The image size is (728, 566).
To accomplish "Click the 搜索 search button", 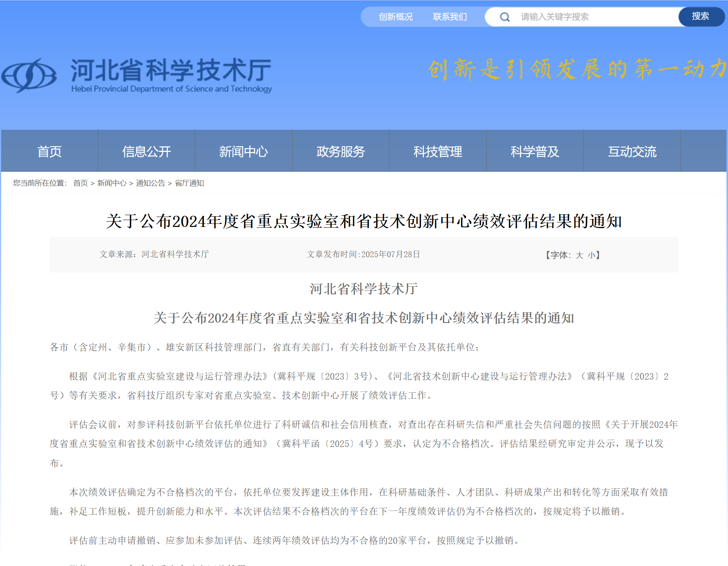I will [700, 16].
